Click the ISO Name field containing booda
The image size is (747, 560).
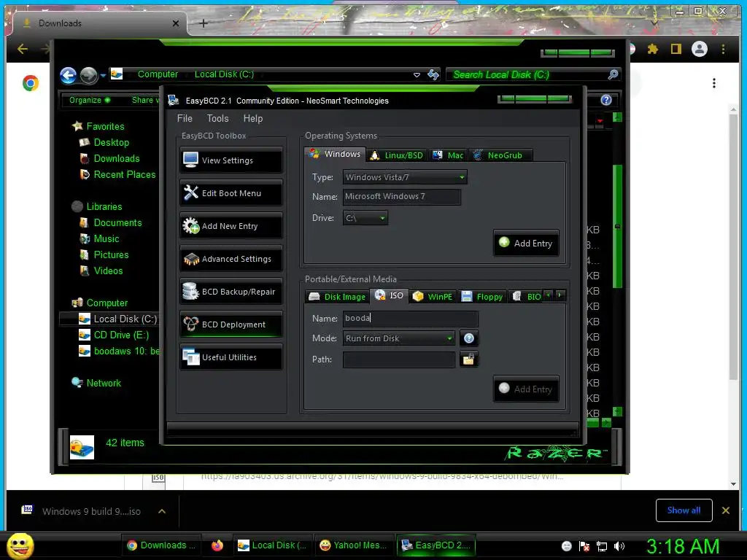[x=410, y=318]
